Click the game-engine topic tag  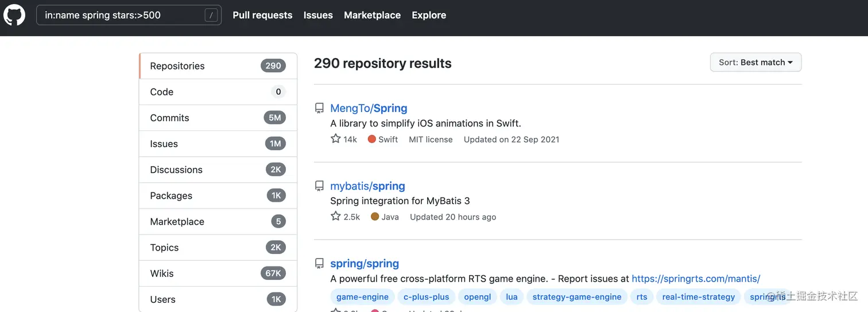[362, 296]
